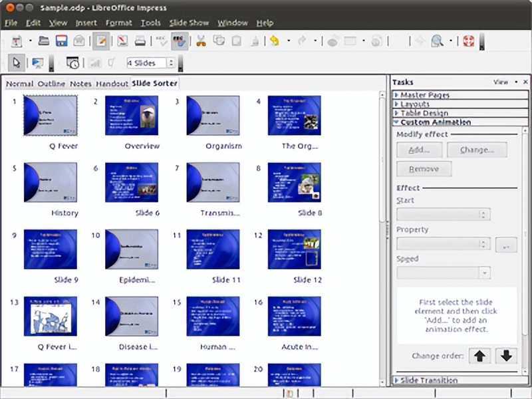Expand the Master Pages section
Screen dimensions: 532x399
click(x=426, y=94)
